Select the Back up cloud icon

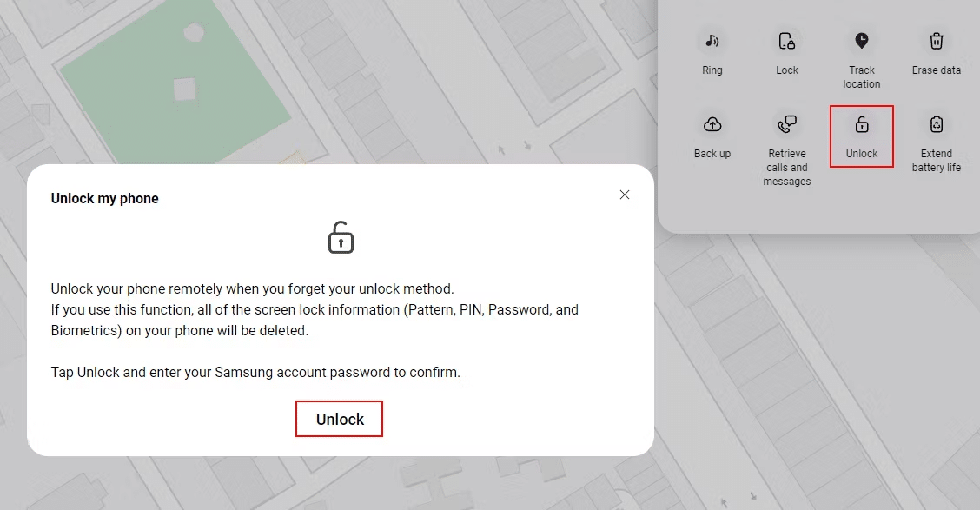point(712,123)
